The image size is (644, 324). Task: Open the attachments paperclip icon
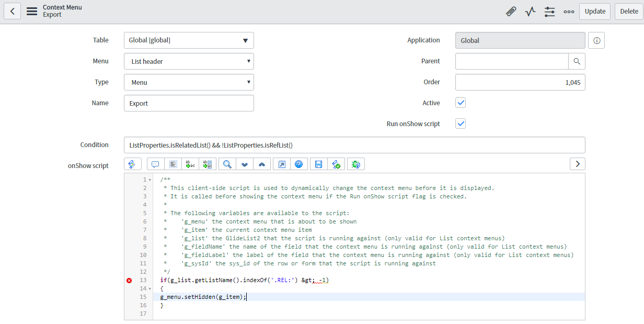511,11
